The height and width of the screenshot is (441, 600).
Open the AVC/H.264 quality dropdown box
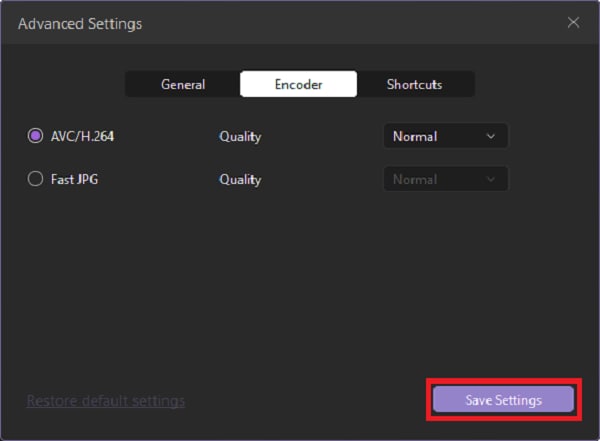click(445, 136)
